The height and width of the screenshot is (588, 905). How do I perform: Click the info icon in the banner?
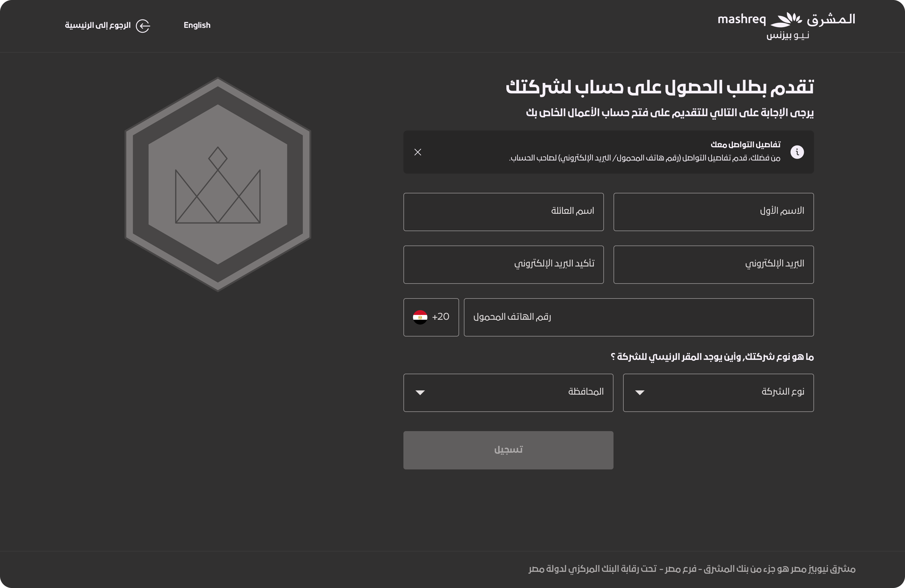pyautogui.click(x=797, y=152)
